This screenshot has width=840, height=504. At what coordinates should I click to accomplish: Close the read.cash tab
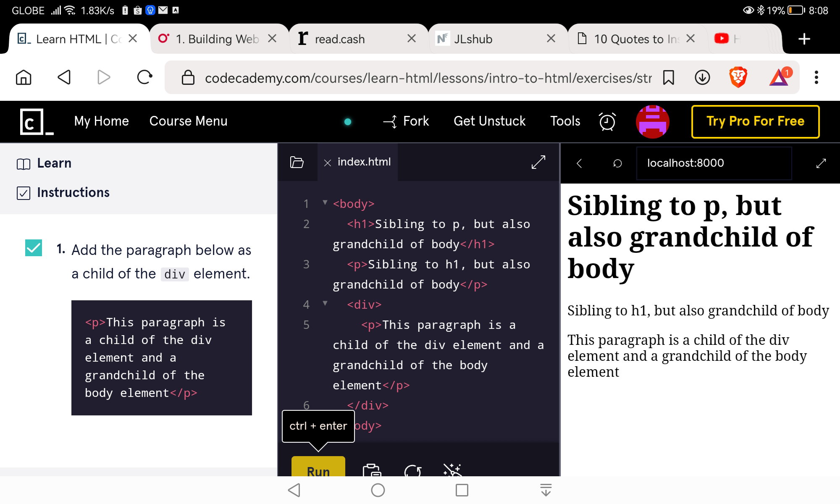(x=412, y=39)
